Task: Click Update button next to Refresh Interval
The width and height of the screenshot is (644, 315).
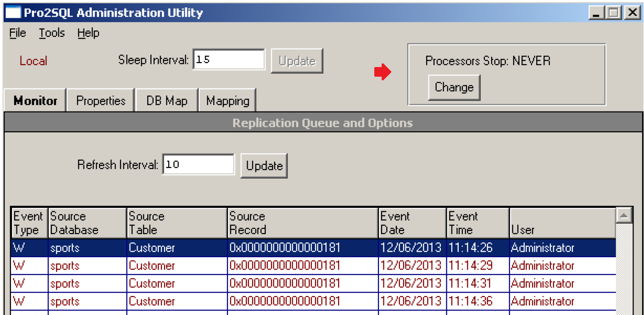Action: (264, 166)
